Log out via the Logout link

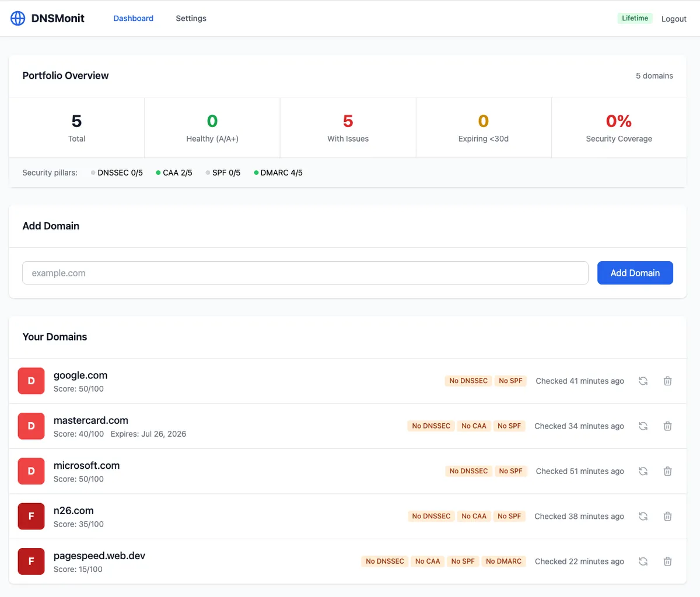click(674, 19)
